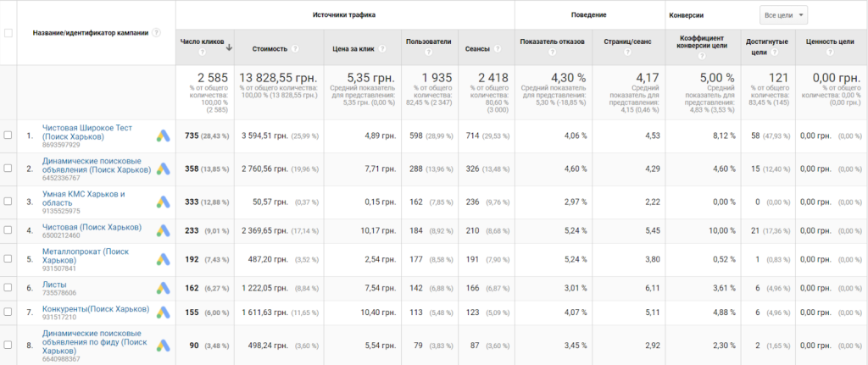Open the Все цели dropdown
Viewport: 868px width, 365px height.
click(783, 15)
